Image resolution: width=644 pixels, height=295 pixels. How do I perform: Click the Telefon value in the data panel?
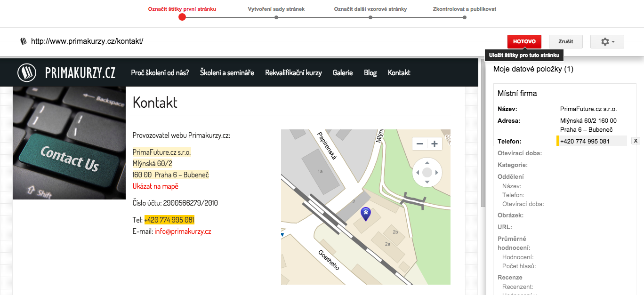591,141
